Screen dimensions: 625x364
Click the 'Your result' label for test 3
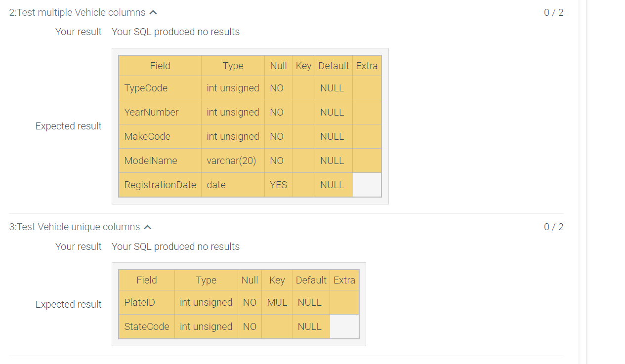click(79, 246)
